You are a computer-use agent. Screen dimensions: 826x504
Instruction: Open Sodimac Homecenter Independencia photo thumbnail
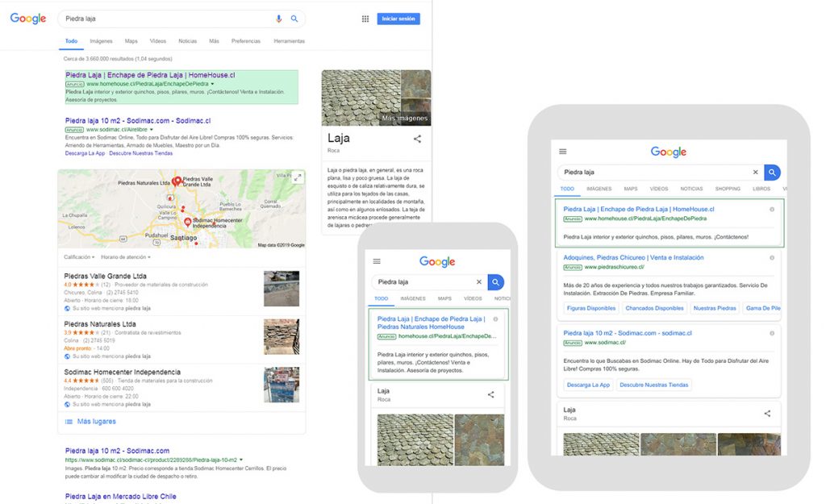click(282, 385)
